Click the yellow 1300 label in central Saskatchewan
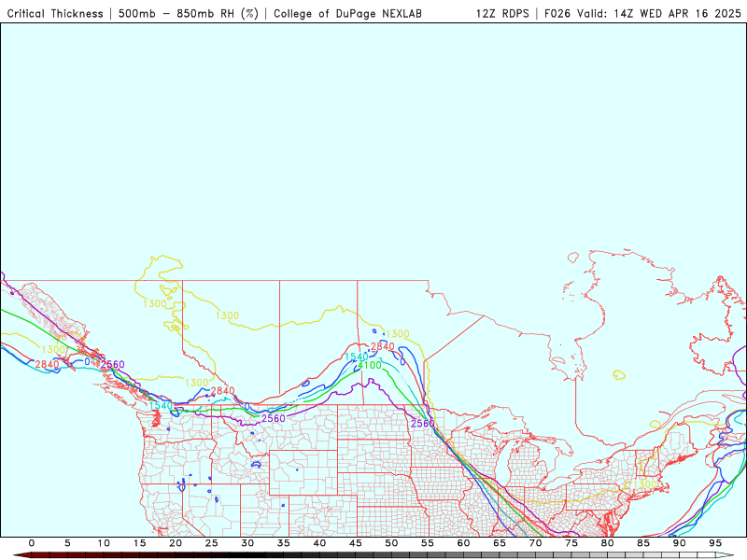The width and height of the screenshot is (747, 560). [227, 315]
